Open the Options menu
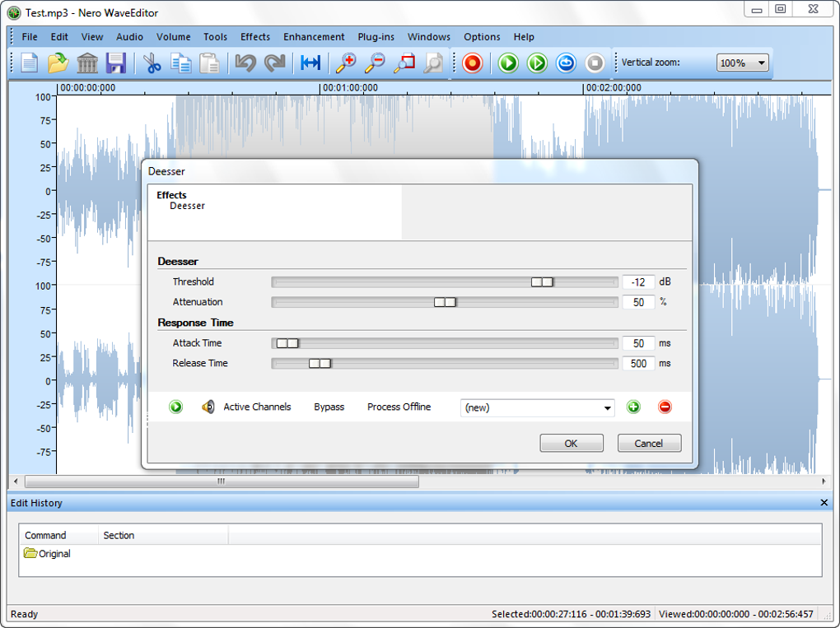This screenshot has height=628, width=840. coord(482,37)
